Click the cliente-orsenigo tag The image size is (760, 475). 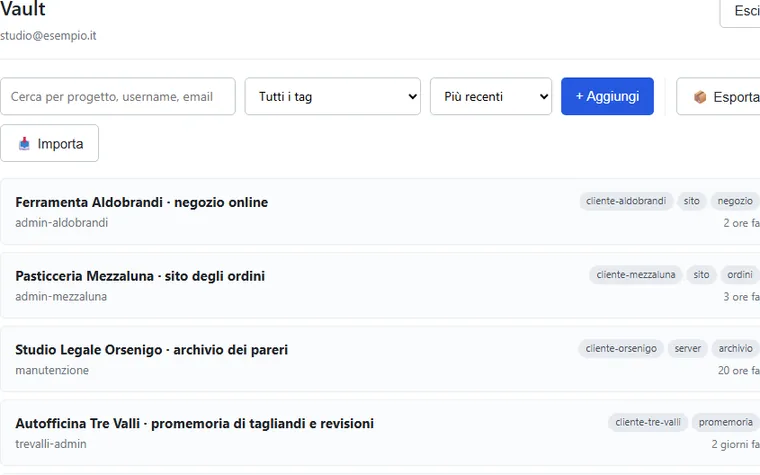pyautogui.click(x=621, y=348)
